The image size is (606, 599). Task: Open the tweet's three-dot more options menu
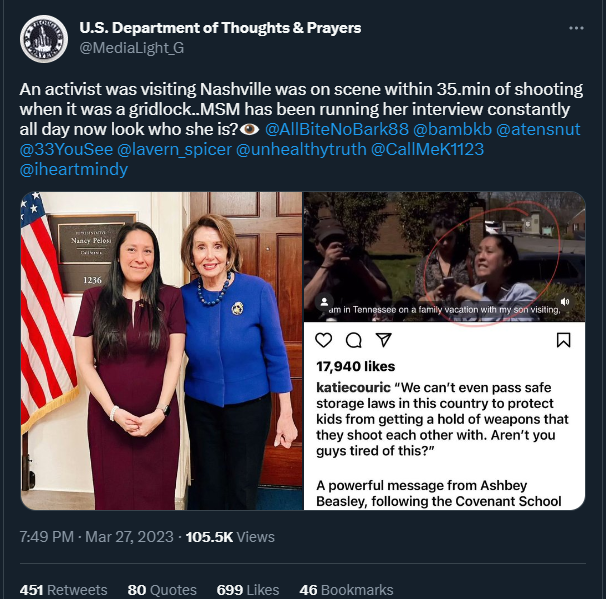click(576, 28)
